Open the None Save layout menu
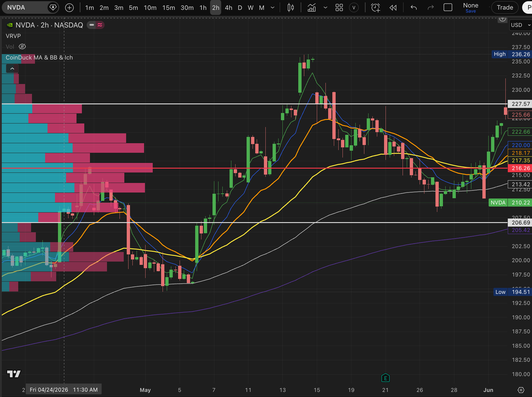The height and width of the screenshot is (397, 532). click(470, 8)
